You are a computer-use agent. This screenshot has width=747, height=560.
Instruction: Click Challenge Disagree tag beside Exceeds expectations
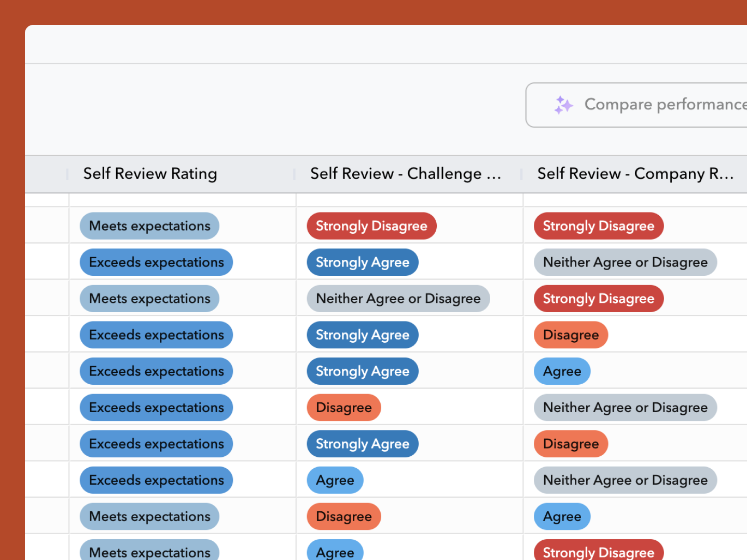pyautogui.click(x=344, y=408)
